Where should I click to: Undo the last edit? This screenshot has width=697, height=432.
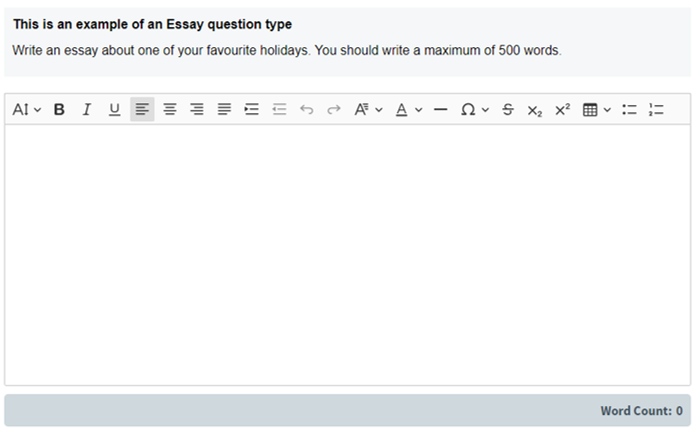click(x=306, y=110)
